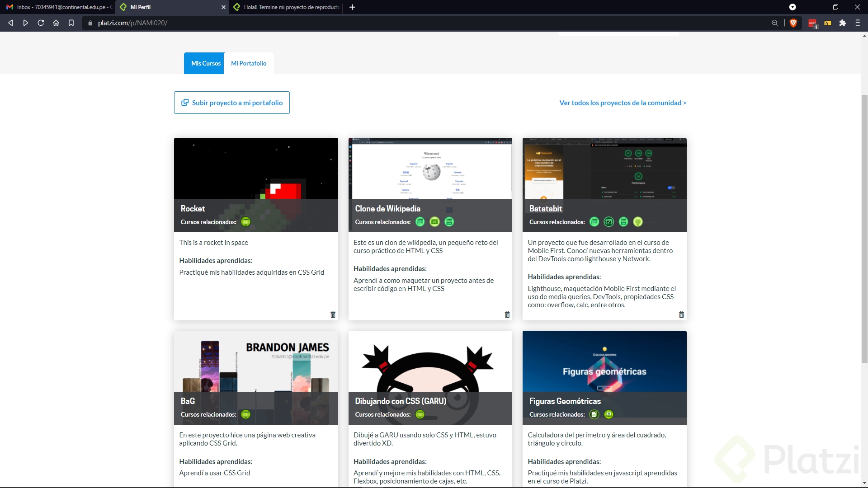Open the zoom magnifier icon in address bar
The width and height of the screenshot is (868, 488).
(x=774, y=23)
